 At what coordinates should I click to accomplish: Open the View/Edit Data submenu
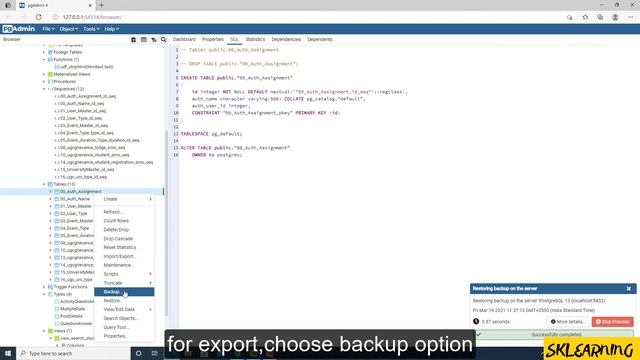(x=124, y=309)
